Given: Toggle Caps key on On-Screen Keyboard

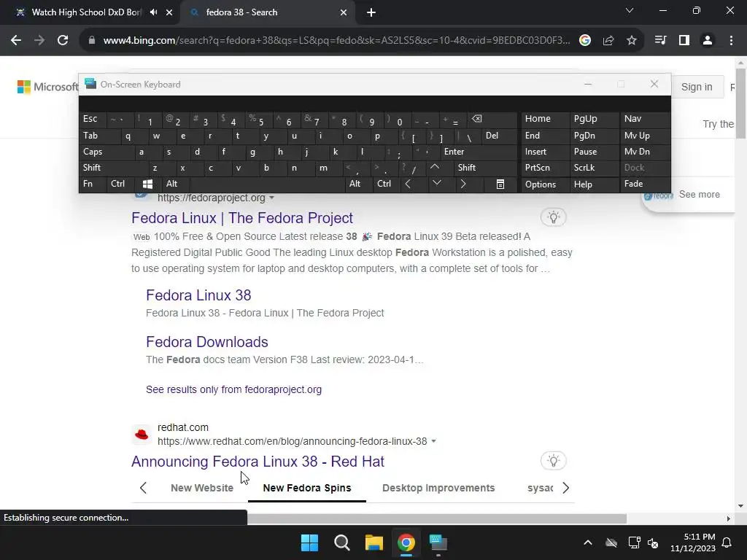Looking at the screenshot, I should pyautogui.click(x=107, y=152).
